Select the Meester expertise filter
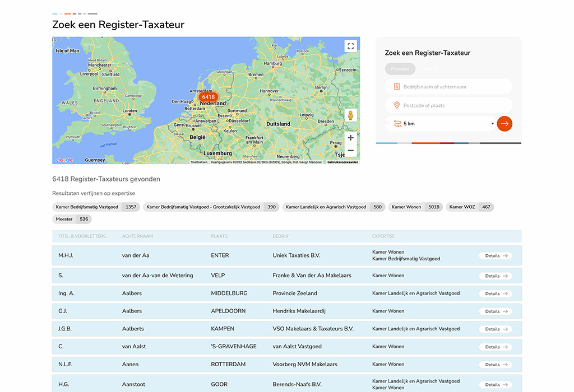The width and height of the screenshot is (574, 392). click(72, 219)
